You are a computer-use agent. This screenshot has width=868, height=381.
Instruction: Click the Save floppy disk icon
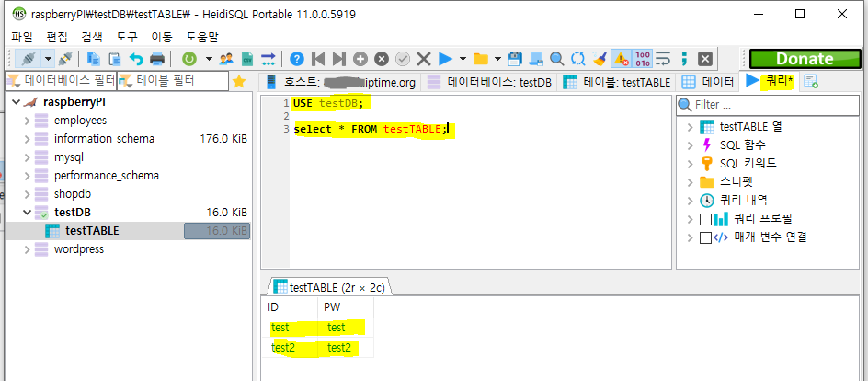pos(515,58)
